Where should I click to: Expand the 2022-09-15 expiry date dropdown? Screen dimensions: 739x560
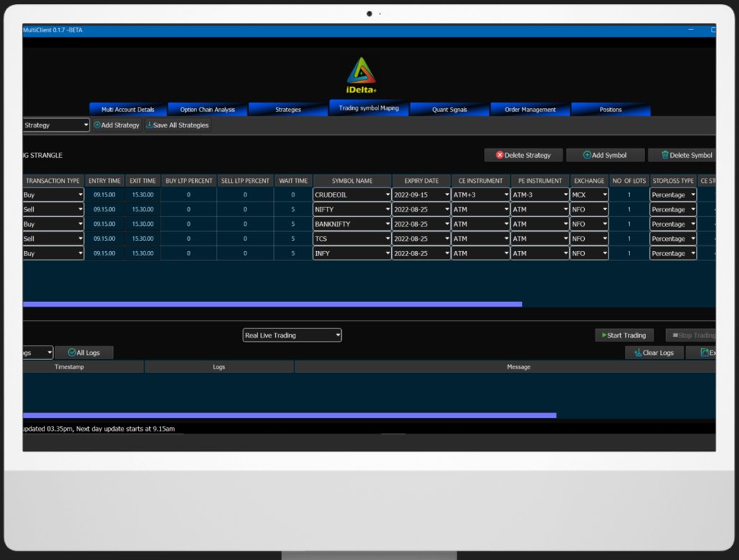(x=421, y=195)
